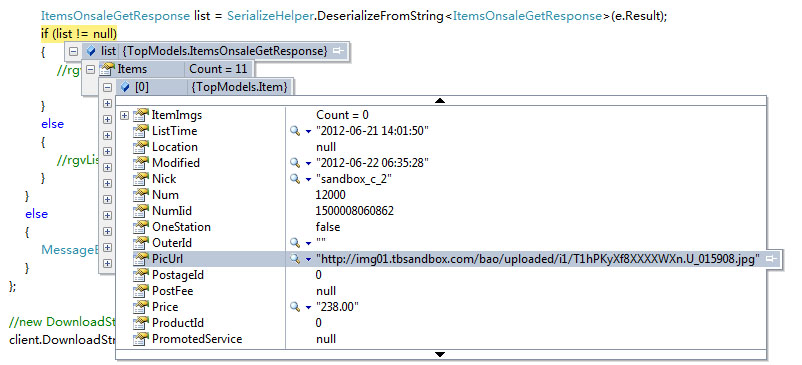Open text visualizer for OuterId value
The image size is (802, 365).
295,243
